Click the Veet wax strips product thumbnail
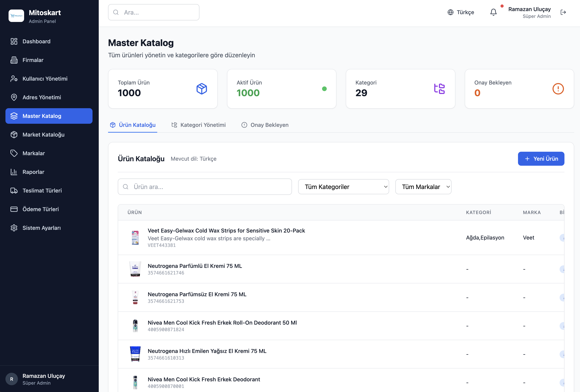Screen dimensions: 580x392 click(135, 237)
